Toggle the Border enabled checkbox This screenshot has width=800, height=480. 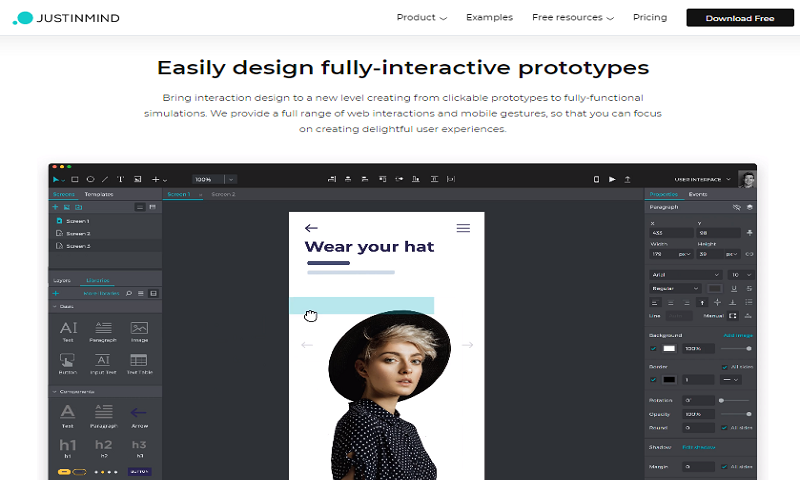coord(654,379)
